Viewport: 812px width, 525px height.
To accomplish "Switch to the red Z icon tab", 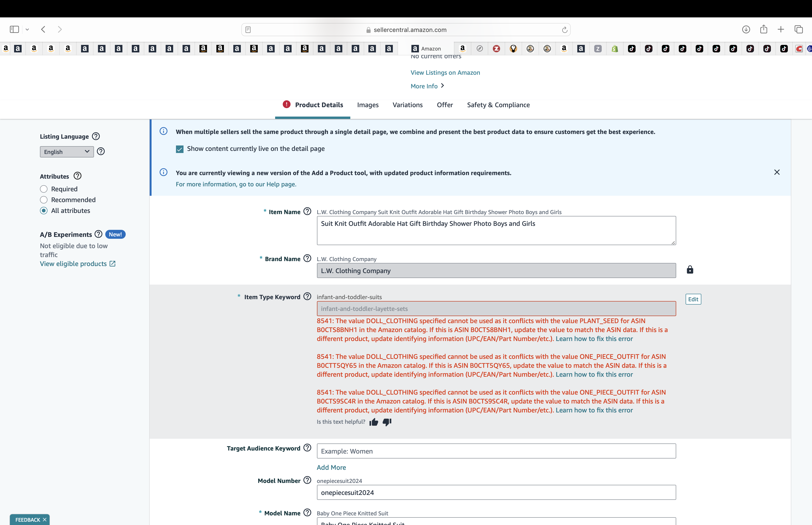I will [x=496, y=48].
